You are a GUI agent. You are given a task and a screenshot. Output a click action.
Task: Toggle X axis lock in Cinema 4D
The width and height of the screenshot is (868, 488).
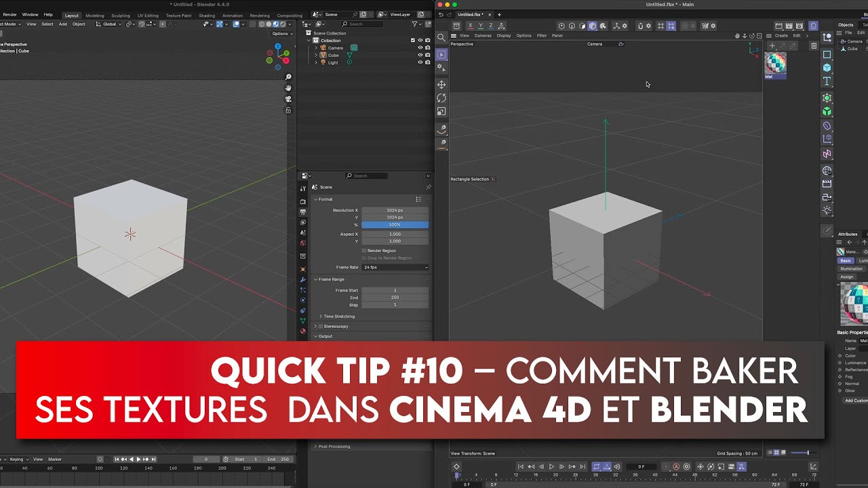(470, 26)
